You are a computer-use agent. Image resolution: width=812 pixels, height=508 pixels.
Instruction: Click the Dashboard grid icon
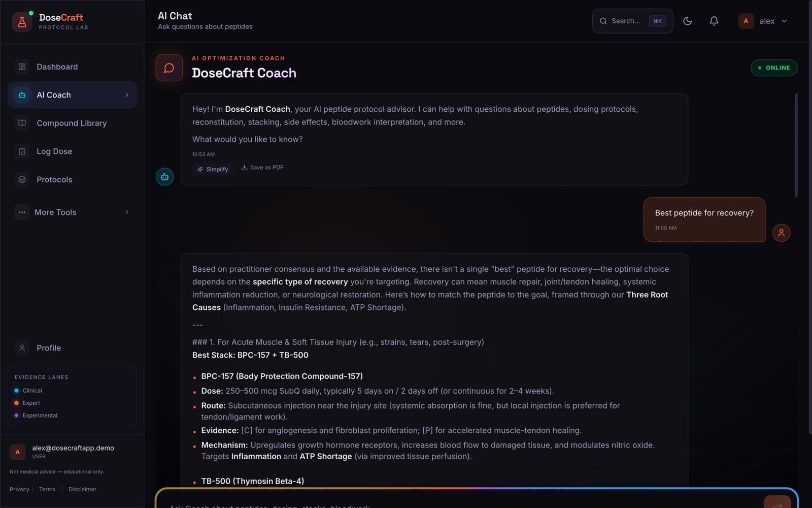click(22, 67)
